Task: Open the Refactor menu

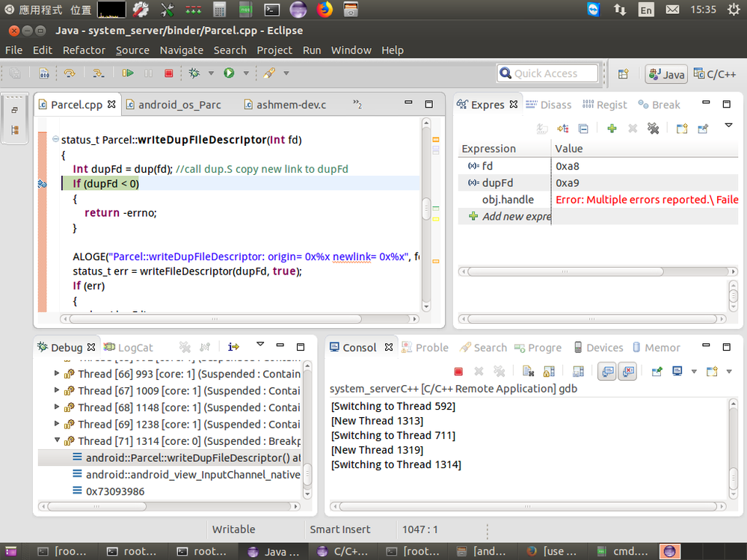Action: tap(84, 50)
